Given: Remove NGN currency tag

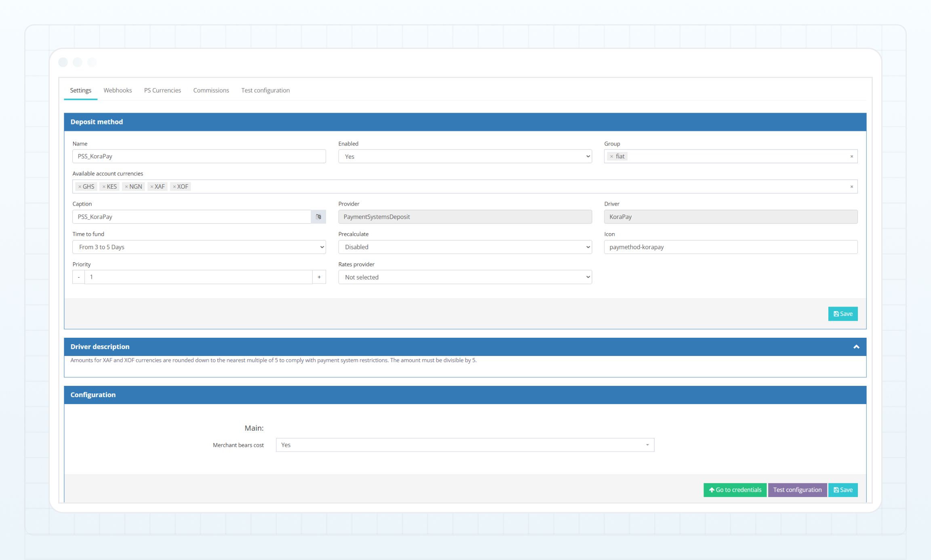Looking at the screenshot, I should click(126, 187).
